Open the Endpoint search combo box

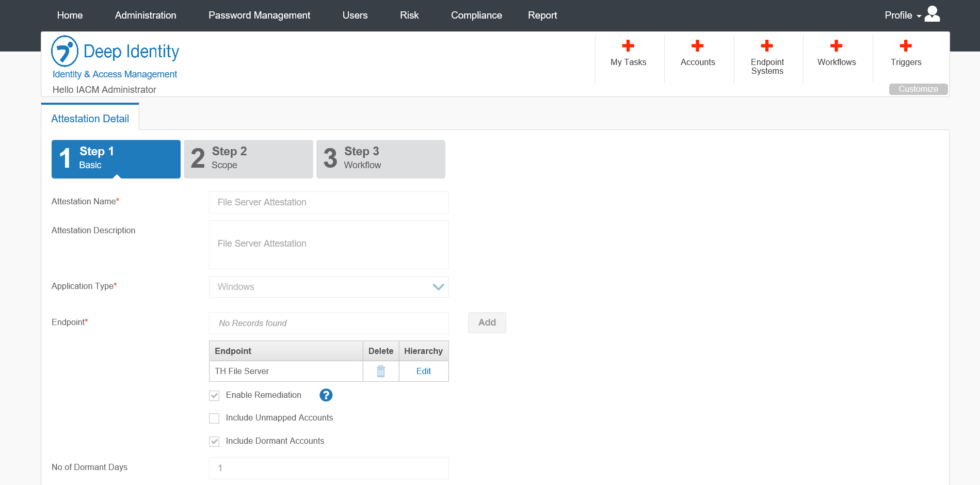329,323
